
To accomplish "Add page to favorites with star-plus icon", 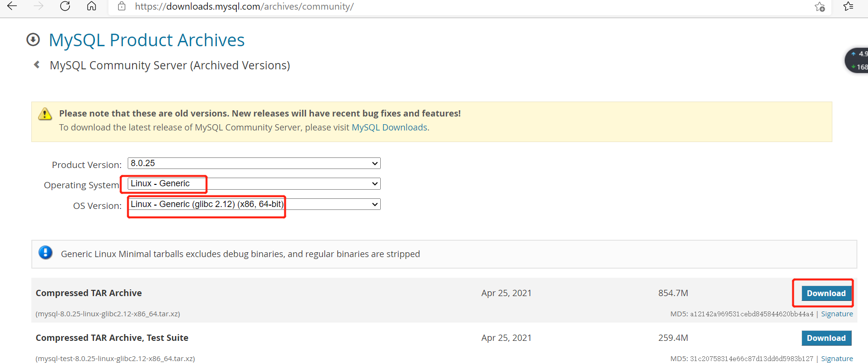I will coord(820,7).
